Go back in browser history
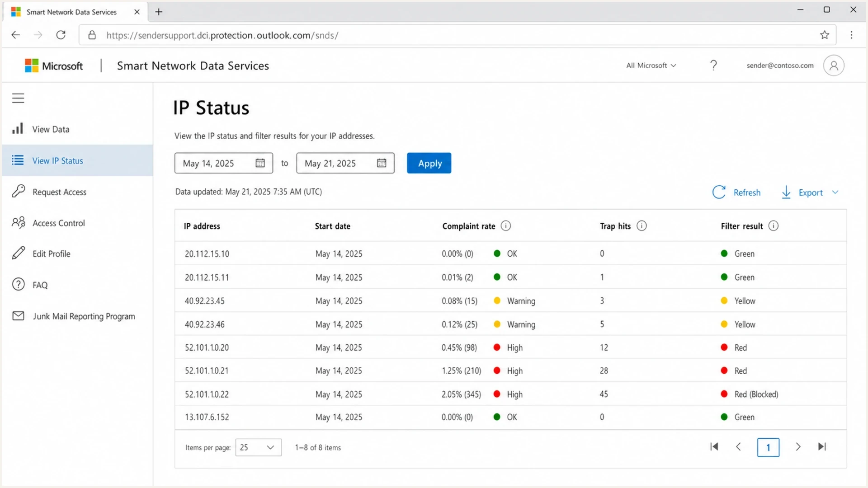Screen dimensions: 868x488 click(16, 35)
